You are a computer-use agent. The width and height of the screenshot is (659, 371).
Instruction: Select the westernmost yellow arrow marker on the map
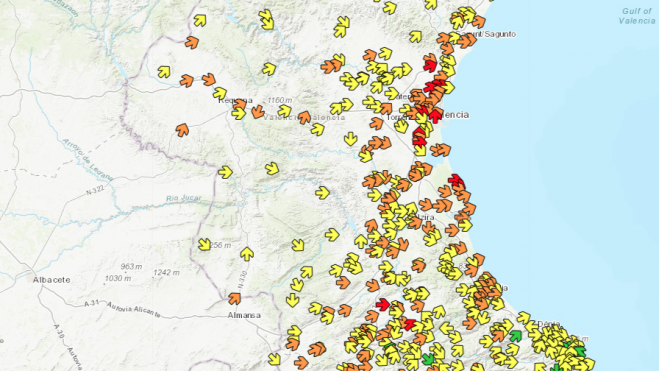[x=164, y=72]
